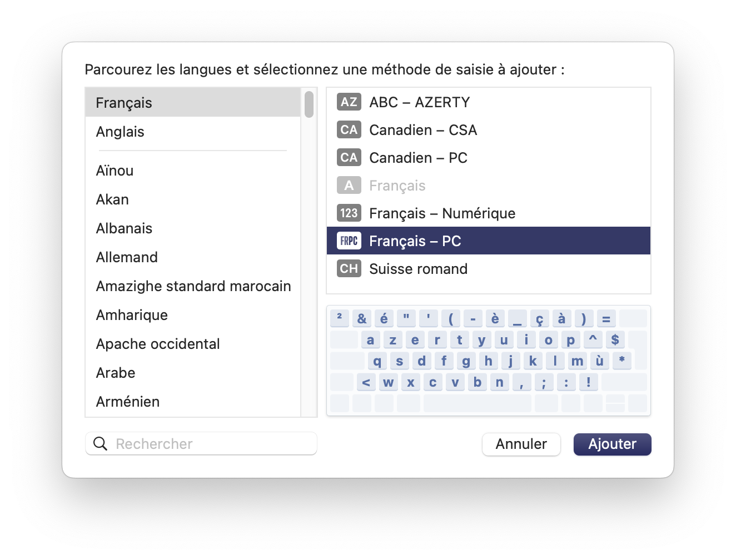Choose Canadien – CSA input method
736x560 pixels.
489,130
